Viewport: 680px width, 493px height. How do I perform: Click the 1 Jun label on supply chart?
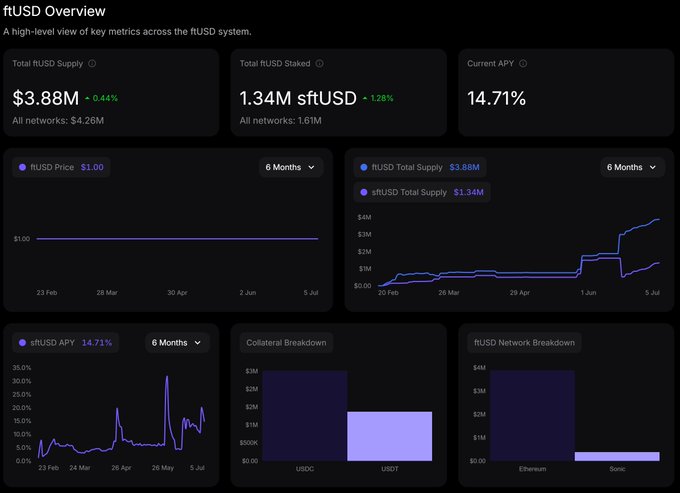click(588, 293)
